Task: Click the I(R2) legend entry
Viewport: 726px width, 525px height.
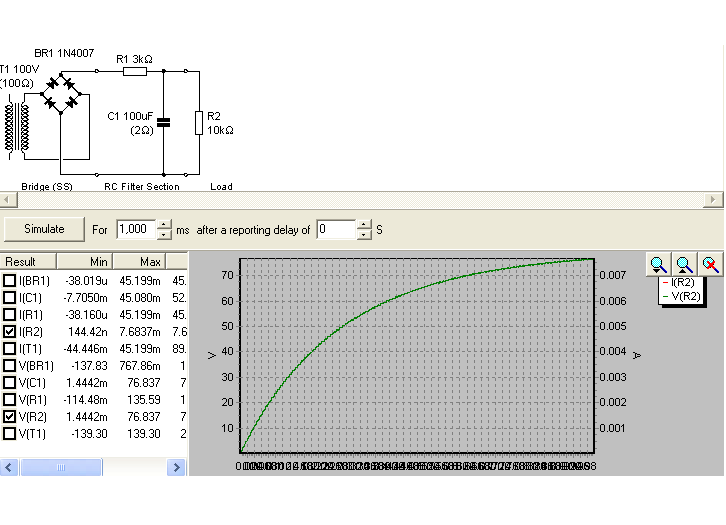Action: (x=679, y=282)
